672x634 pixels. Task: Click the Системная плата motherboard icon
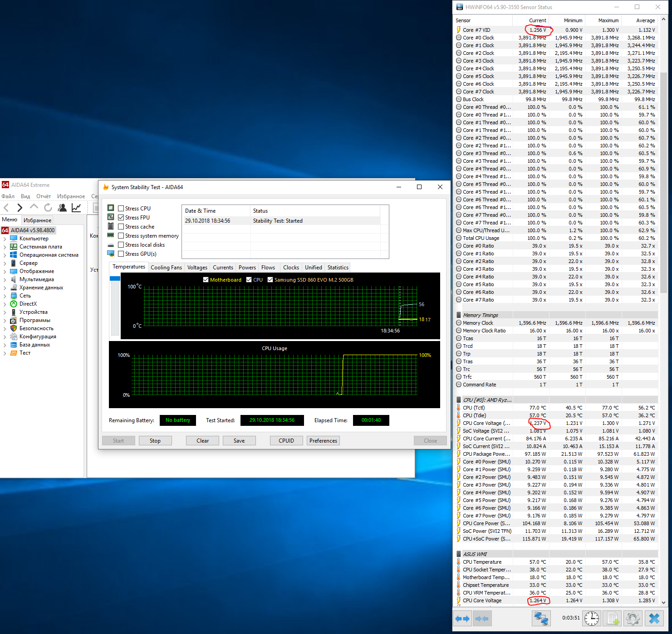(x=14, y=247)
